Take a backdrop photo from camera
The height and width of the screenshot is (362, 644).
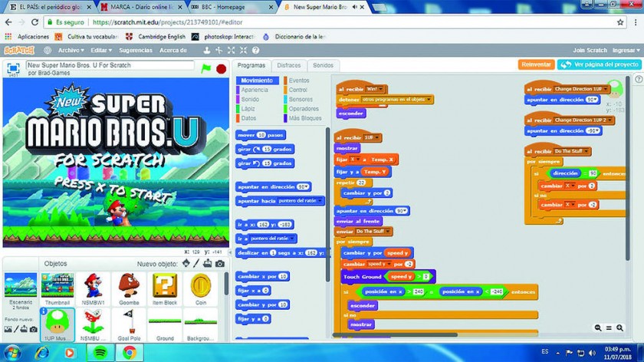34,329
